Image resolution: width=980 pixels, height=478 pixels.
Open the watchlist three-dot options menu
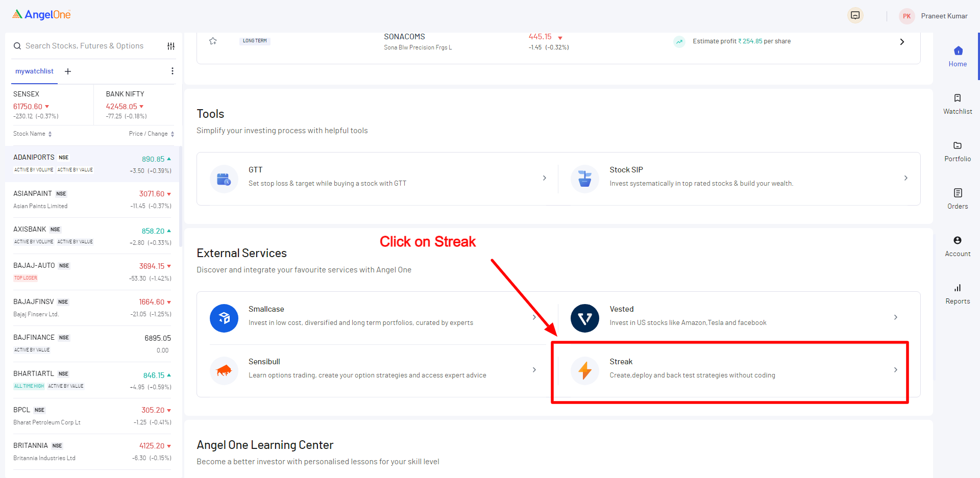coord(173,71)
